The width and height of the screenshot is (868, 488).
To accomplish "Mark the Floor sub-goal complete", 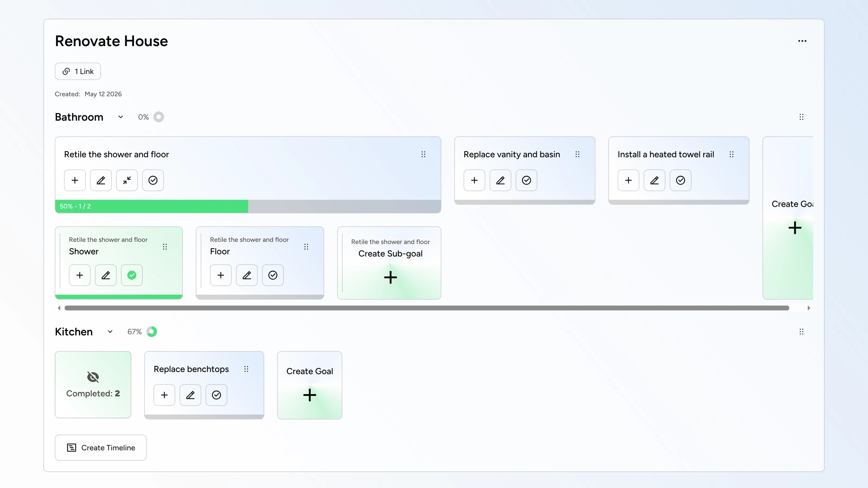I will [273, 275].
